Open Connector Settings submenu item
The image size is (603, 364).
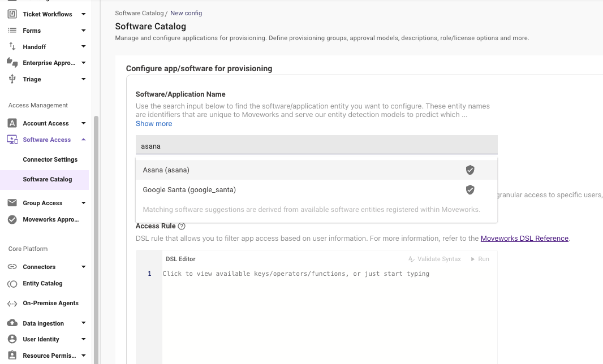50,159
